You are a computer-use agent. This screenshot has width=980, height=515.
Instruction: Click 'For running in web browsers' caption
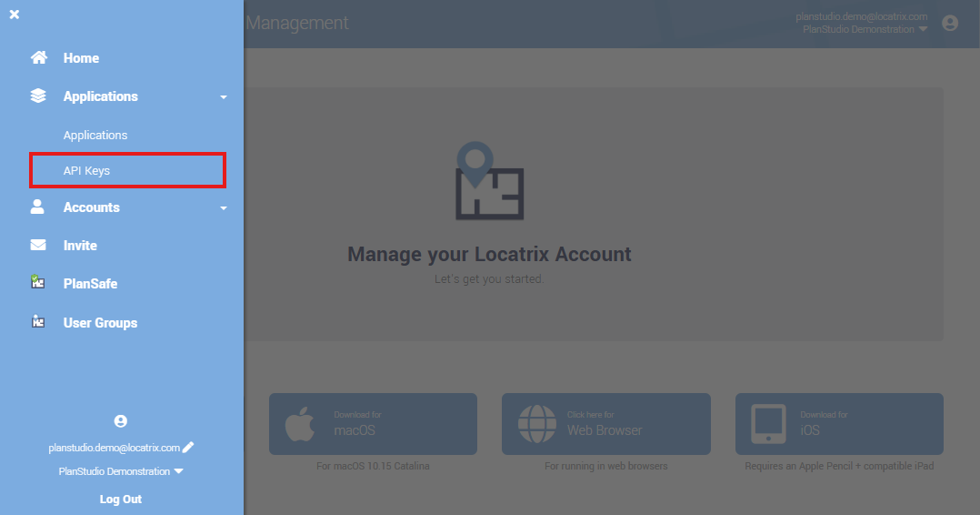point(606,466)
